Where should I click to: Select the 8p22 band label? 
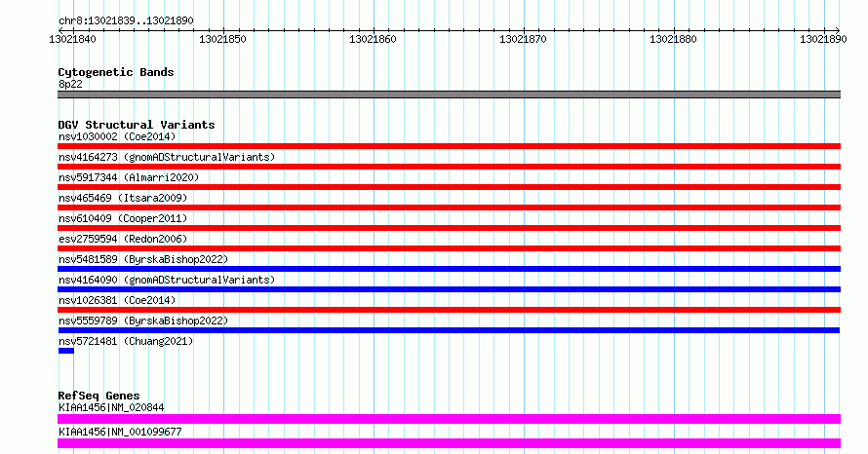click(70, 84)
